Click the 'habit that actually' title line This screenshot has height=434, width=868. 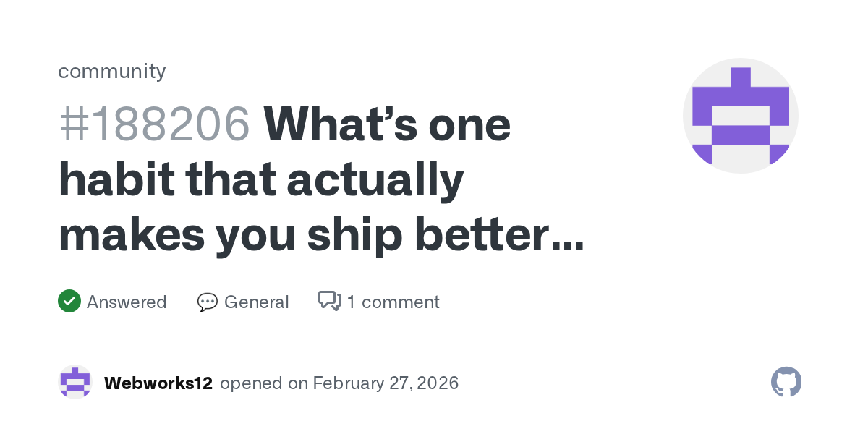click(x=260, y=179)
